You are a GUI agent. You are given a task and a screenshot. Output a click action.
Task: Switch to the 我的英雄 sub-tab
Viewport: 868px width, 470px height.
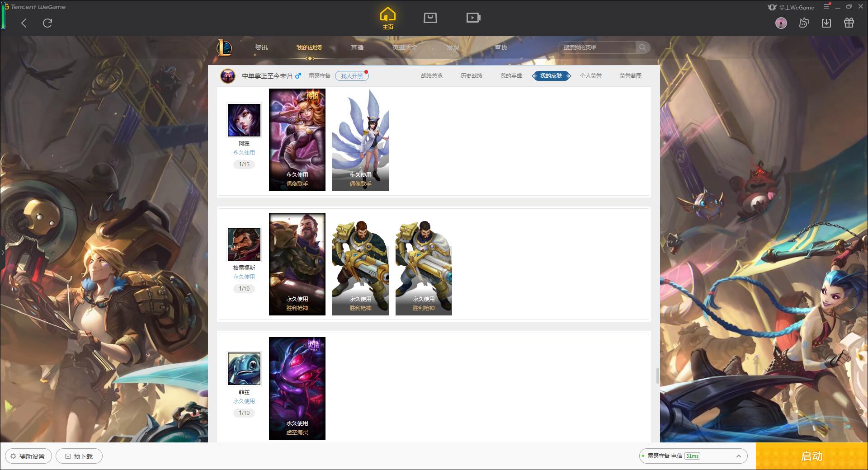(511, 76)
